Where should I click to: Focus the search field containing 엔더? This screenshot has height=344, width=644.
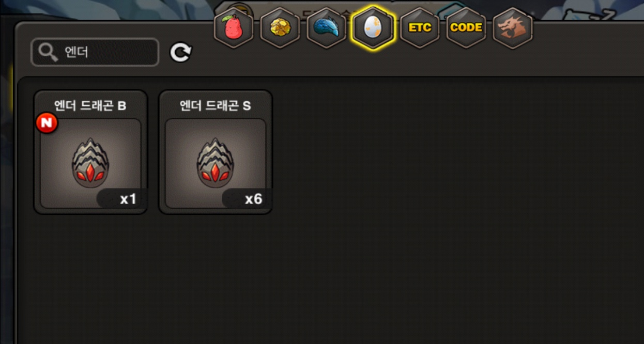95,52
